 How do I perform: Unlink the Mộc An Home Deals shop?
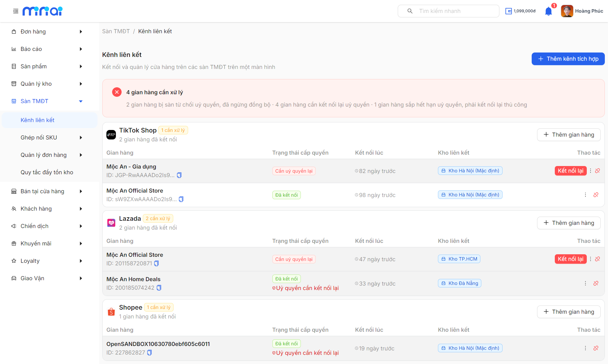point(596,283)
